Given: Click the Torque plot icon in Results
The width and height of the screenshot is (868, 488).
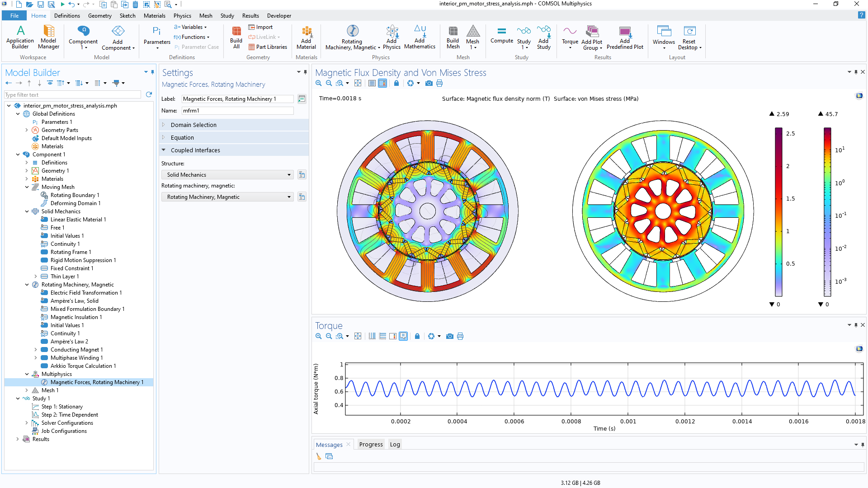Looking at the screenshot, I should (568, 37).
